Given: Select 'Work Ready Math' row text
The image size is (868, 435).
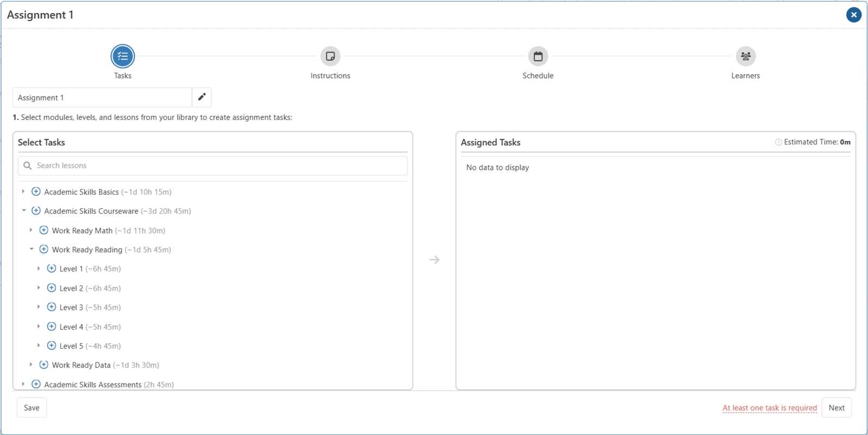Looking at the screenshot, I should coord(82,231).
